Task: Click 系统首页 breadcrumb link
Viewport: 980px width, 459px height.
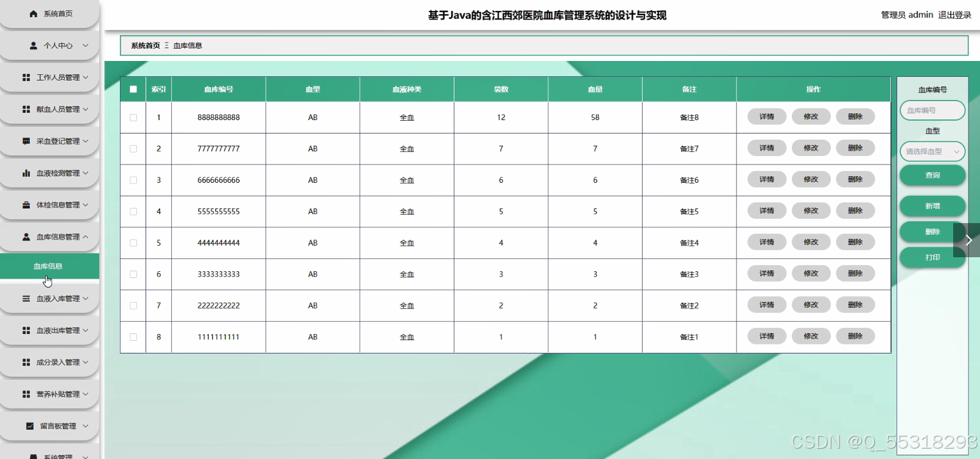Action: click(x=146, y=46)
